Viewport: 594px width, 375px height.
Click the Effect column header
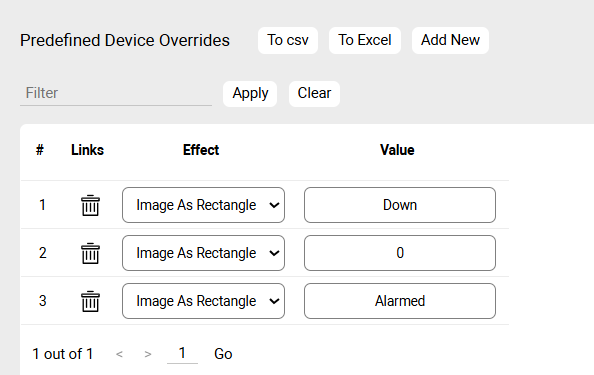(201, 150)
